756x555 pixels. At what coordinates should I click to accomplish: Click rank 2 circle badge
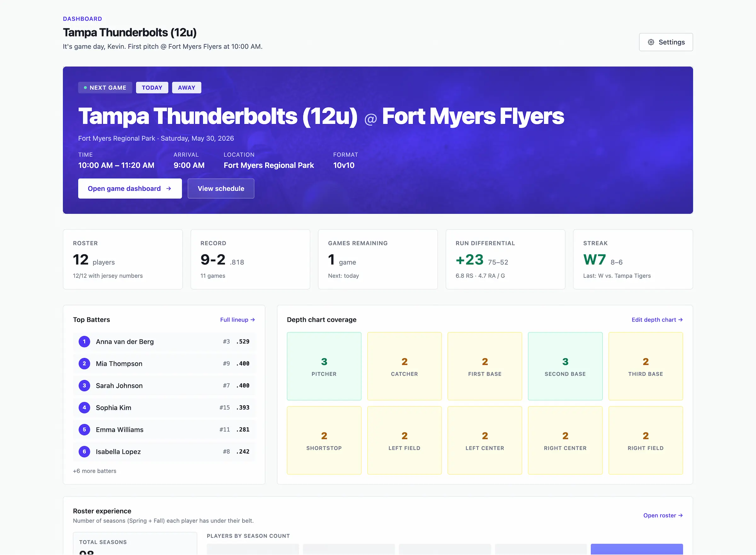pyautogui.click(x=84, y=363)
